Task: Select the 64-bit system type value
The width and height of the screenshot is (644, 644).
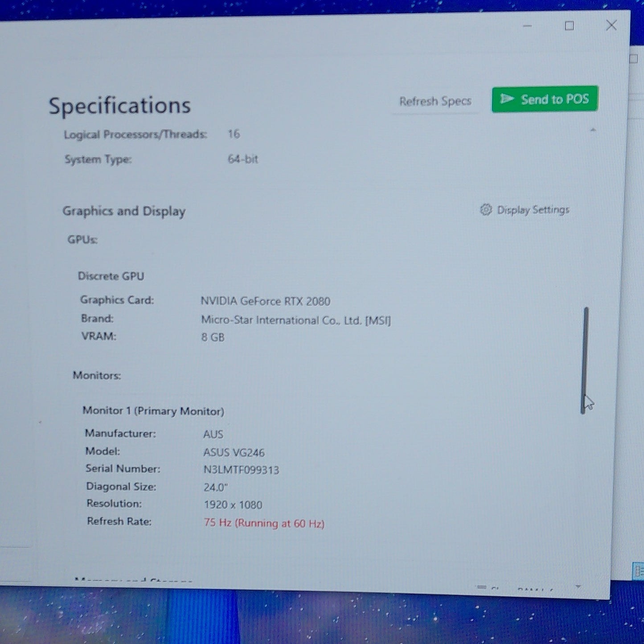Action: pyautogui.click(x=242, y=159)
